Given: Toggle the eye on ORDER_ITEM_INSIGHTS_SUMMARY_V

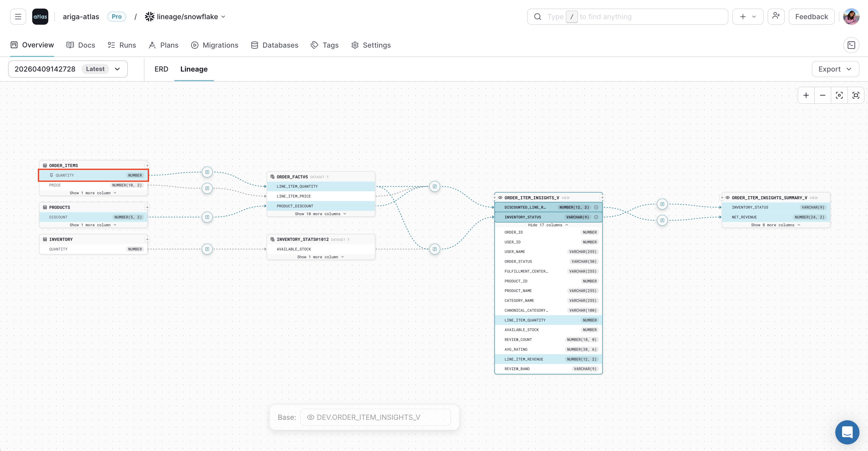Looking at the screenshot, I should (728, 198).
